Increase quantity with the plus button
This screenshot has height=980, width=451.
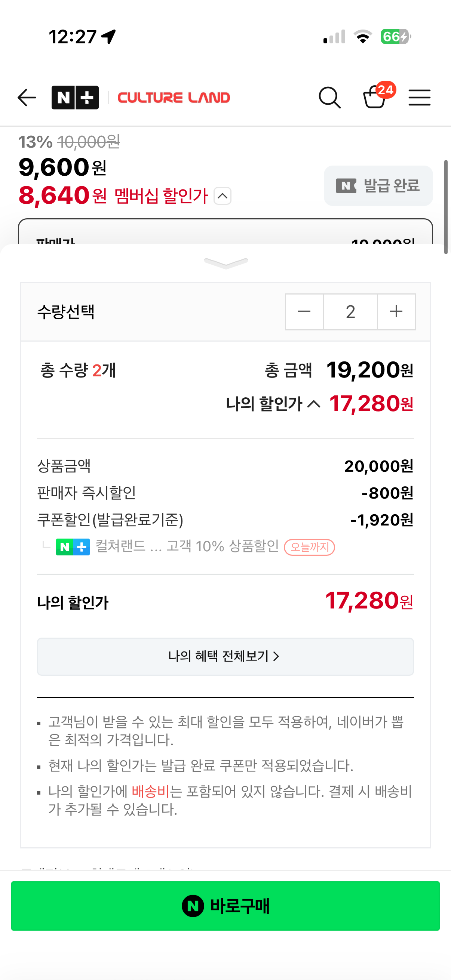[x=396, y=312]
